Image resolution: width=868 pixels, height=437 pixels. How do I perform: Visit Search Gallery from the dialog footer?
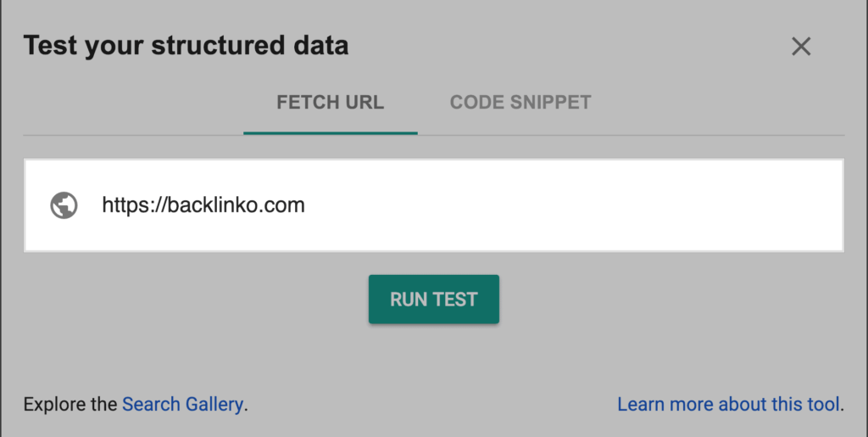pyautogui.click(x=182, y=404)
